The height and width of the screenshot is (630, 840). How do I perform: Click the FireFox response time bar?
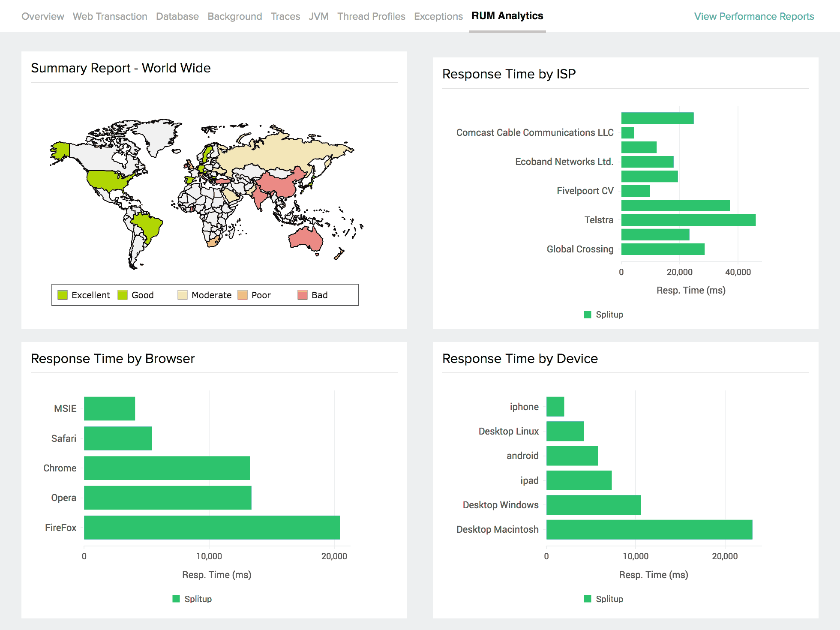(212, 528)
